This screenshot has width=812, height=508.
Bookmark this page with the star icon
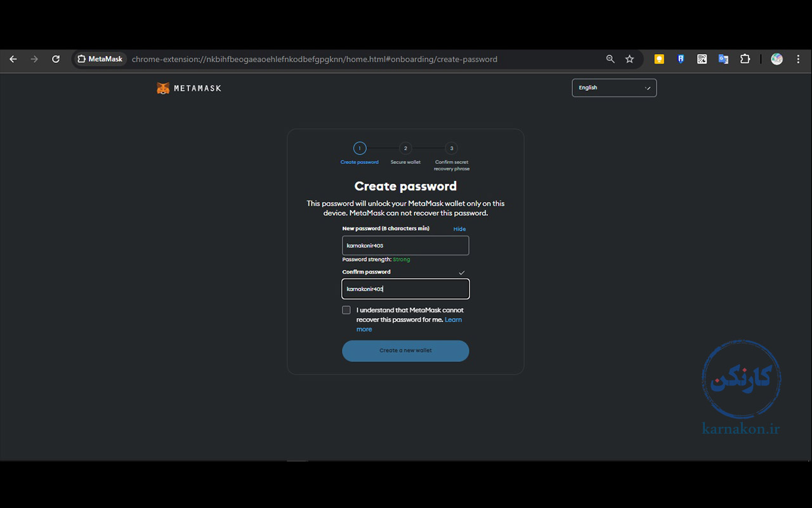coord(629,59)
